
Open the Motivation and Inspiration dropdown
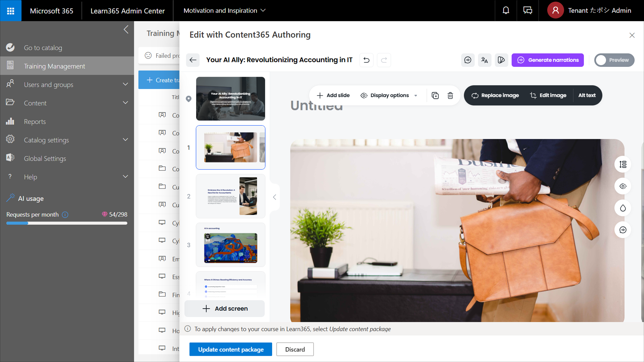pos(224,11)
